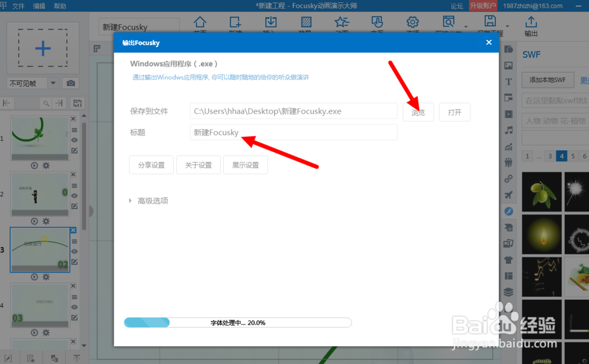This screenshot has height=364, width=589.
Task: Go to page 5 in SWF pagination
Action: [573, 156]
